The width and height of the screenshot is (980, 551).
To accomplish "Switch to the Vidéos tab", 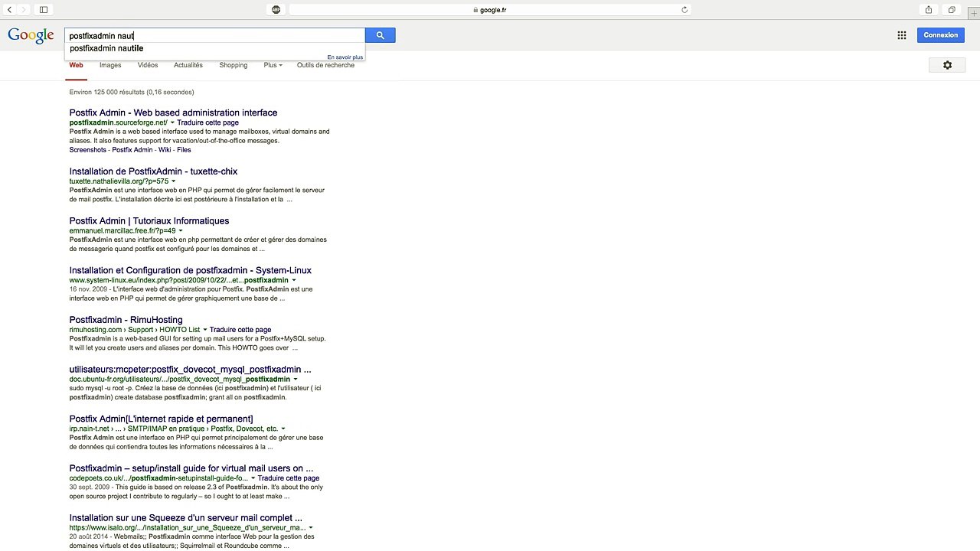I will 148,65.
